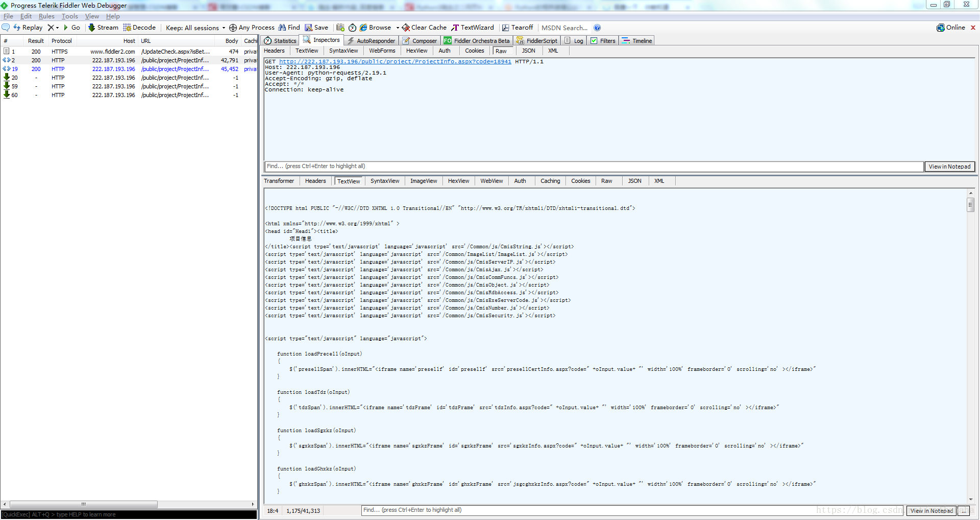Select session 59 in the list
Screen dimensions: 980x520
[x=129, y=86]
